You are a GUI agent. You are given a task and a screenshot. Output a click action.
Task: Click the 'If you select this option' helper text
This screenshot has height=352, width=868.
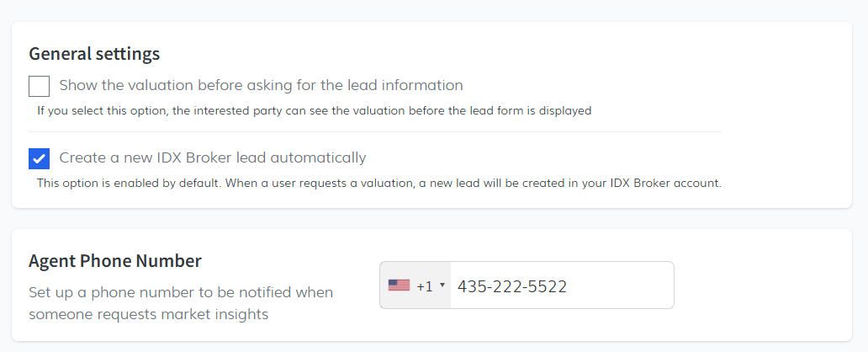[315, 110]
